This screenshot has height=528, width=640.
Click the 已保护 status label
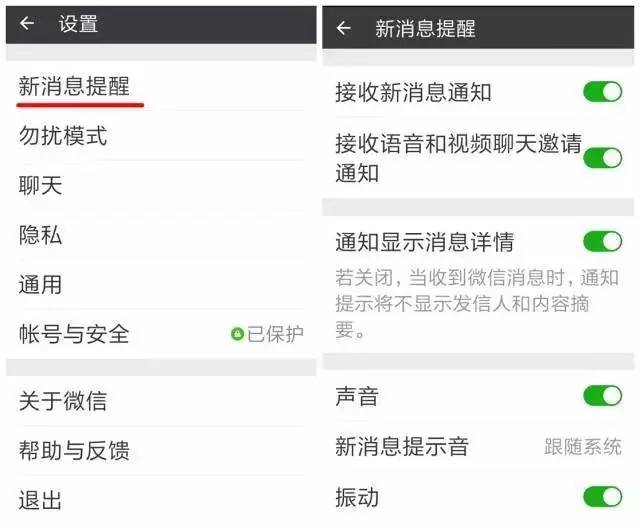click(x=275, y=334)
